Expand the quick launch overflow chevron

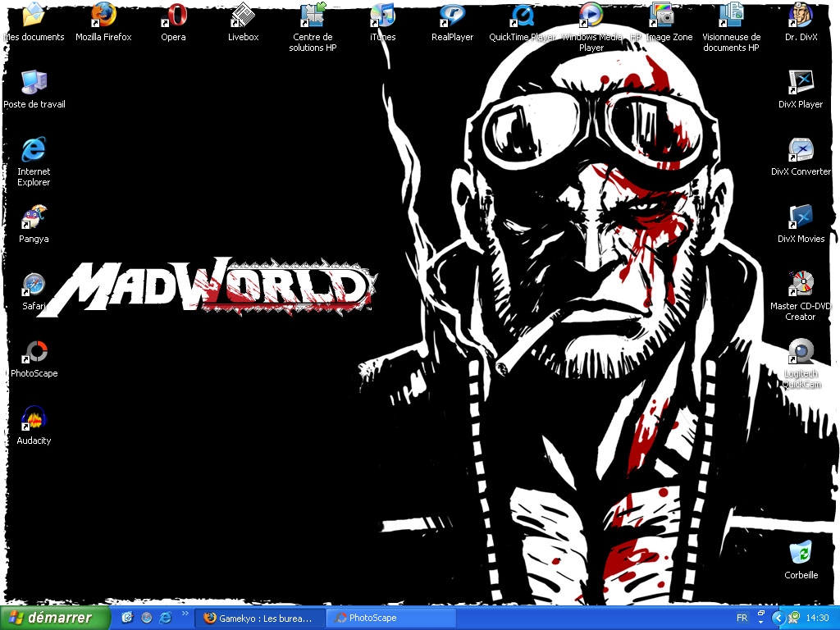click(185, 614)
